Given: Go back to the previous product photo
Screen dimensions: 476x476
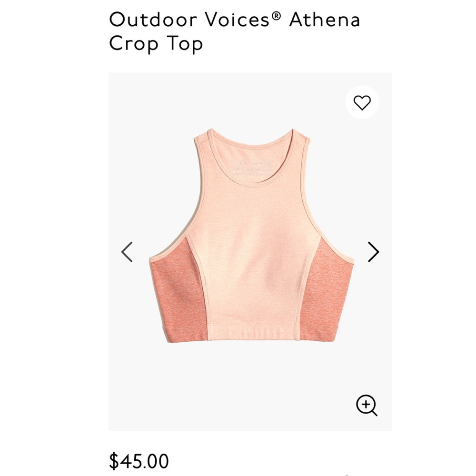Looking at the screenshot, I should [127, 251].
